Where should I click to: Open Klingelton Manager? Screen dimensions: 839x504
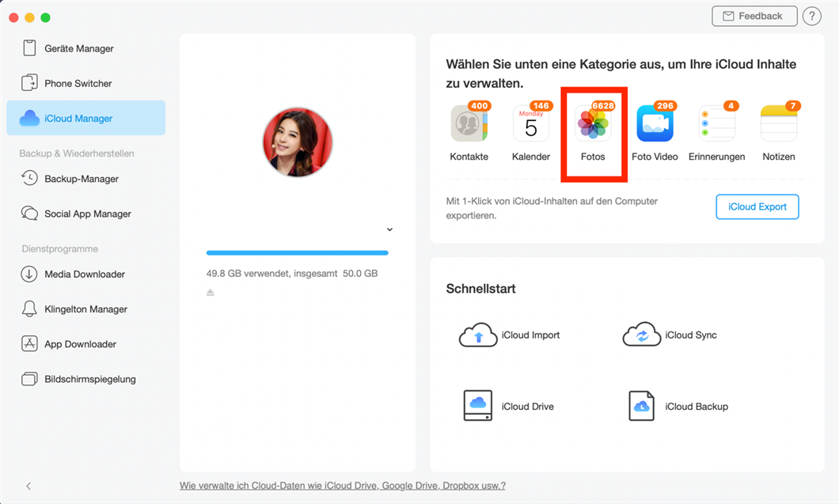coord(85,309)
